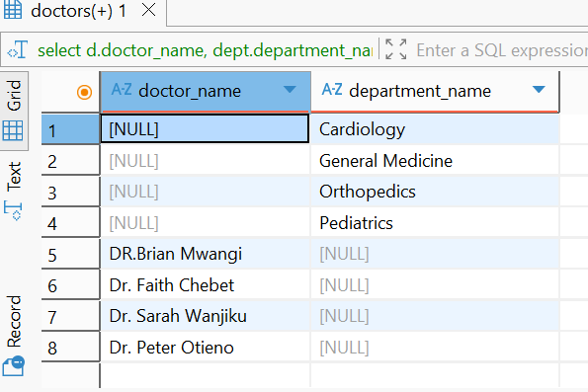Image resolution: width=588 pixels, height=392 pixels.
Task: Click the Dr. Faith Chebet cell
Action: coord(206,284)
